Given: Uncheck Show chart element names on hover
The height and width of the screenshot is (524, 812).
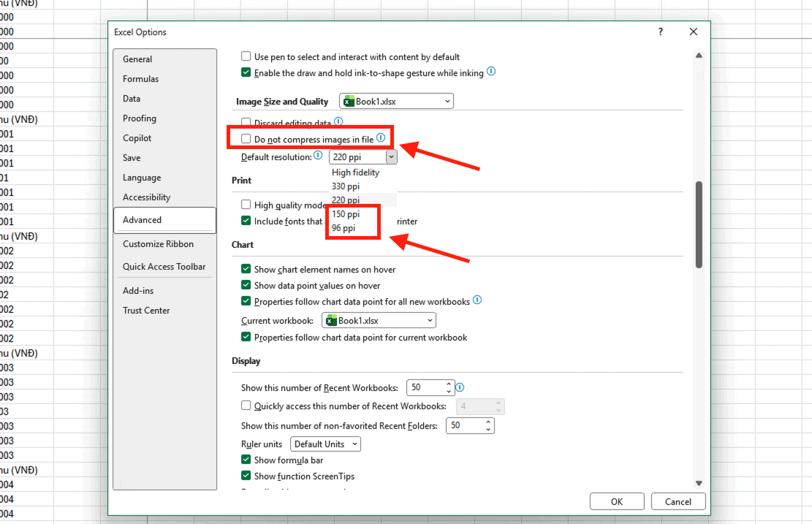Looking at the screenshot, I should [x=246, y=270].
